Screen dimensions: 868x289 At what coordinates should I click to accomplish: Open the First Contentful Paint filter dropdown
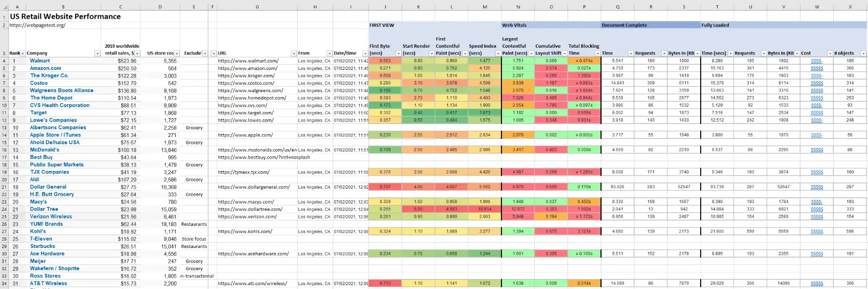pyautogui.click(x=465, y=54)
